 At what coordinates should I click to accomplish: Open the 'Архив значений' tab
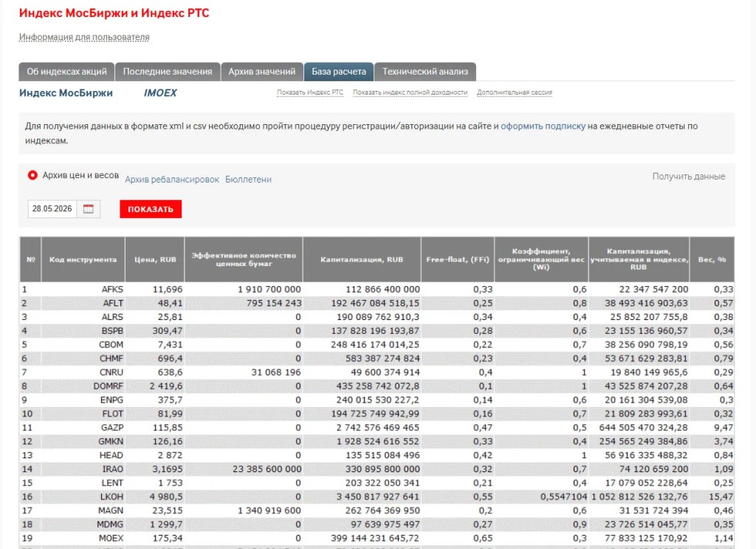tap(262, 72)
